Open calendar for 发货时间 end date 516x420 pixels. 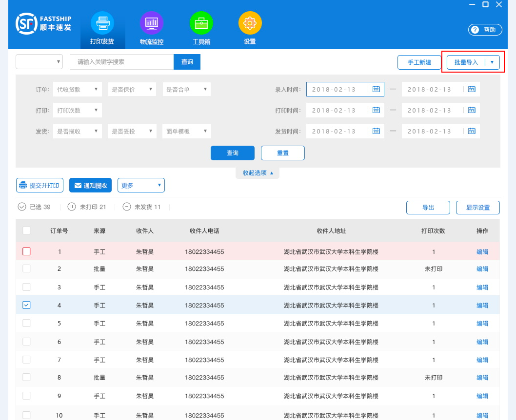[x=472, y=131]
